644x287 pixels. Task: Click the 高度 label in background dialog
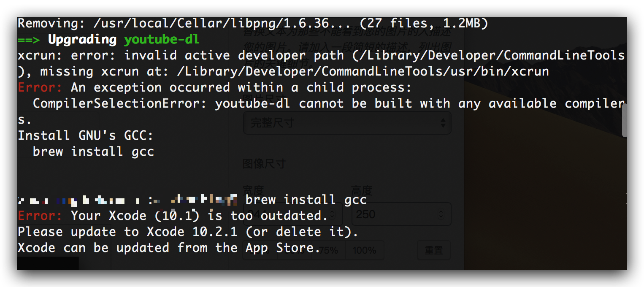pos(362,191)
